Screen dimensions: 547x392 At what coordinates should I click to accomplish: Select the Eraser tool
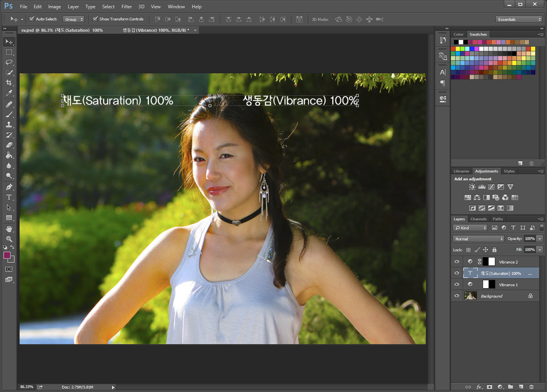tap(9, 145)
